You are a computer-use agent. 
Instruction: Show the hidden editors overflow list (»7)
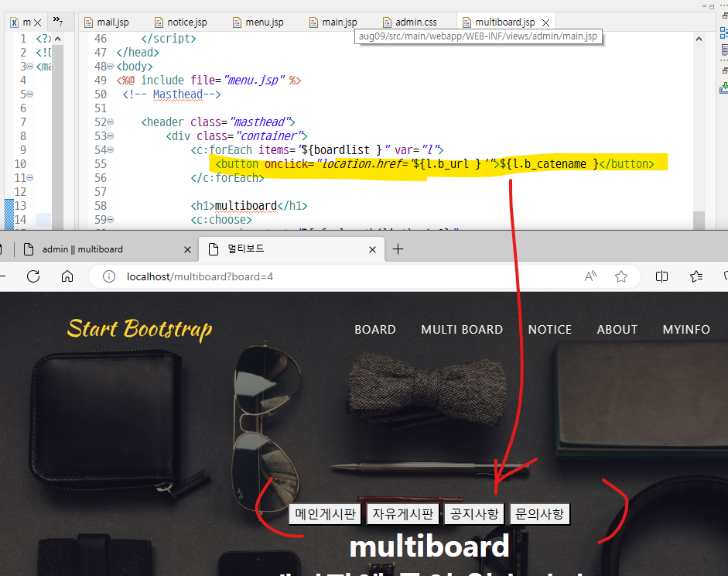(x=57, y=21)
